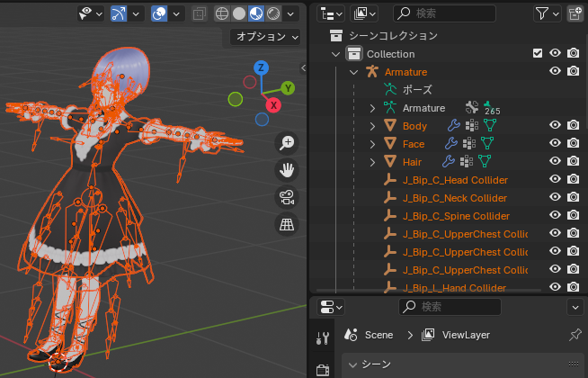The width and height of the screenshot is (588, 378).
Task: Click the Hair modifier wrench icon
Action: (449, 161)
